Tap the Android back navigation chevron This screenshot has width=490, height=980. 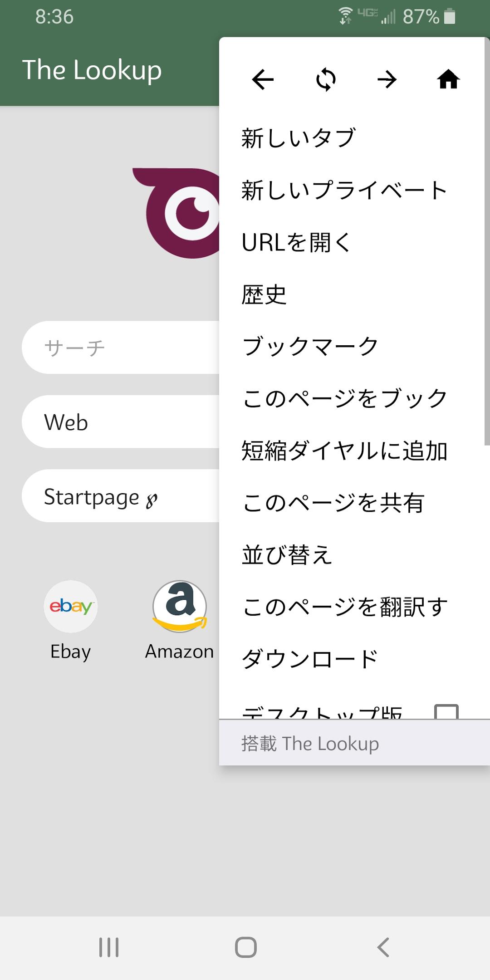click(x=383, y=947)
